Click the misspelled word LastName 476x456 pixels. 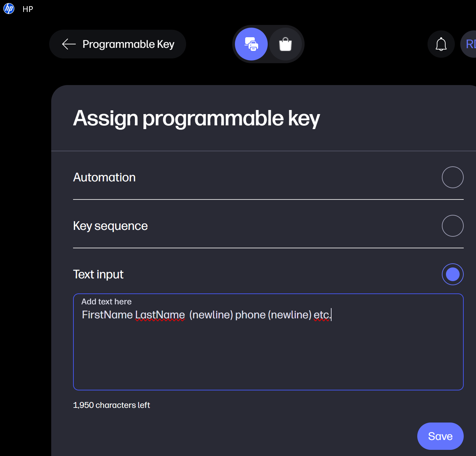pos(160,315)
